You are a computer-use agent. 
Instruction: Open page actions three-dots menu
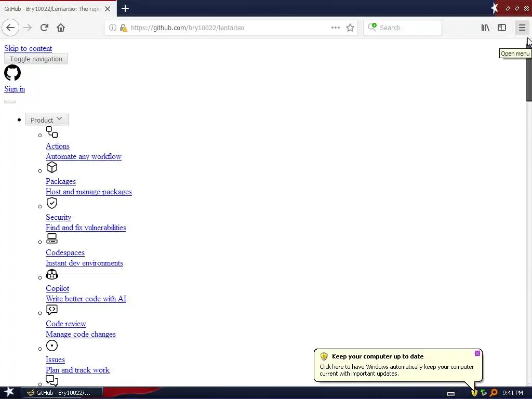[335, 28]
